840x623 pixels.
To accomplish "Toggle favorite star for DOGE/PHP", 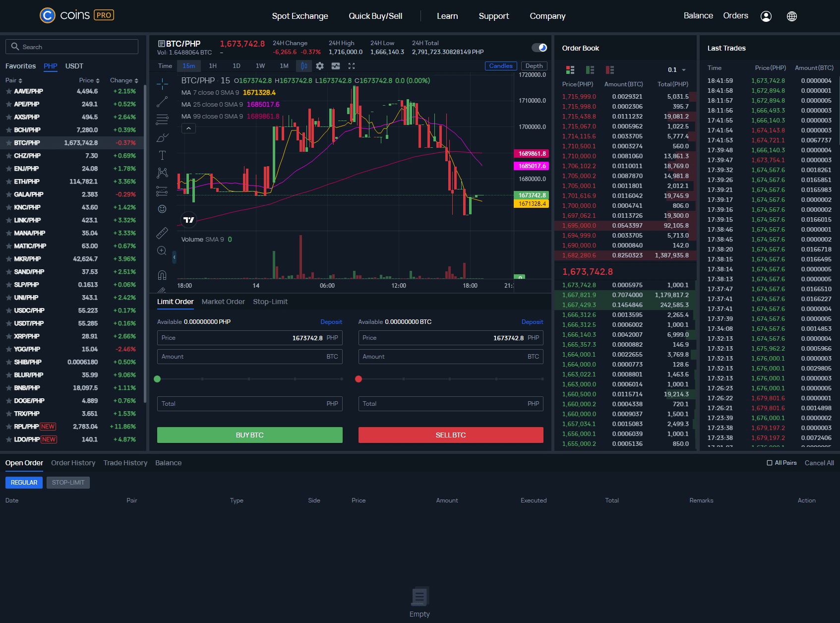I will [9, 401].
